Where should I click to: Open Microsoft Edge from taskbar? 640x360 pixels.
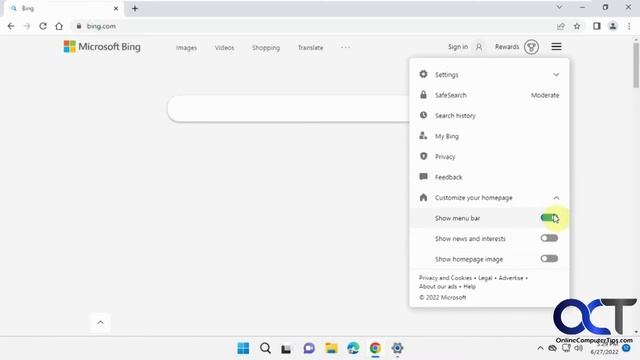coord(353,348)
